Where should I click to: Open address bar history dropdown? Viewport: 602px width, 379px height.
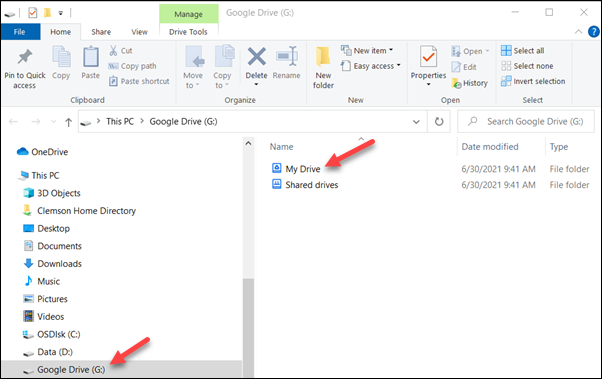[x=416, y=122]
